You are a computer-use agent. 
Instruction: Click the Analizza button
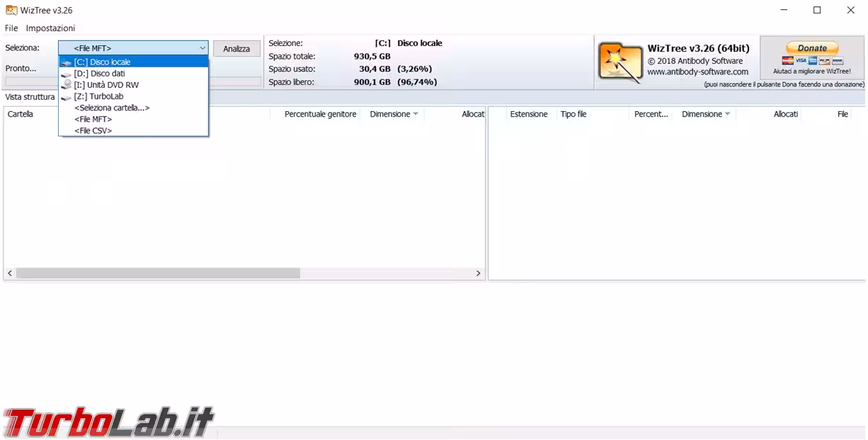click(x=236, y=49)
